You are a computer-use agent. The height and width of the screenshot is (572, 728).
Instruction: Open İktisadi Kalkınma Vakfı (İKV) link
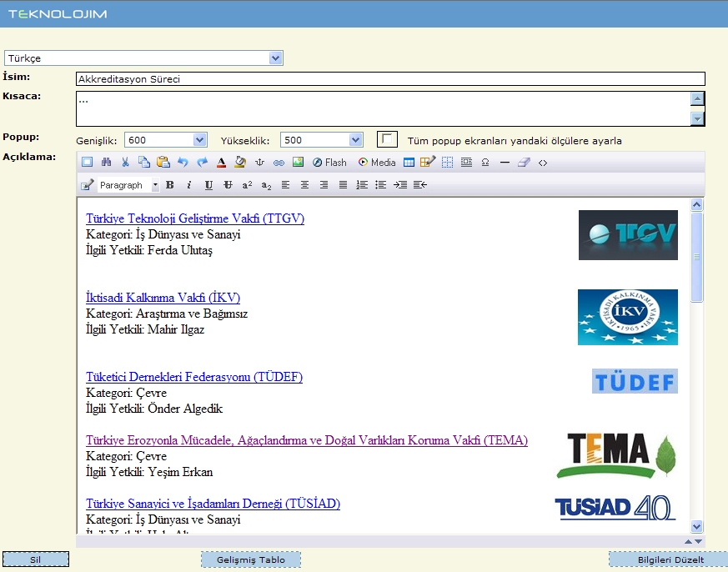point(163,298)
